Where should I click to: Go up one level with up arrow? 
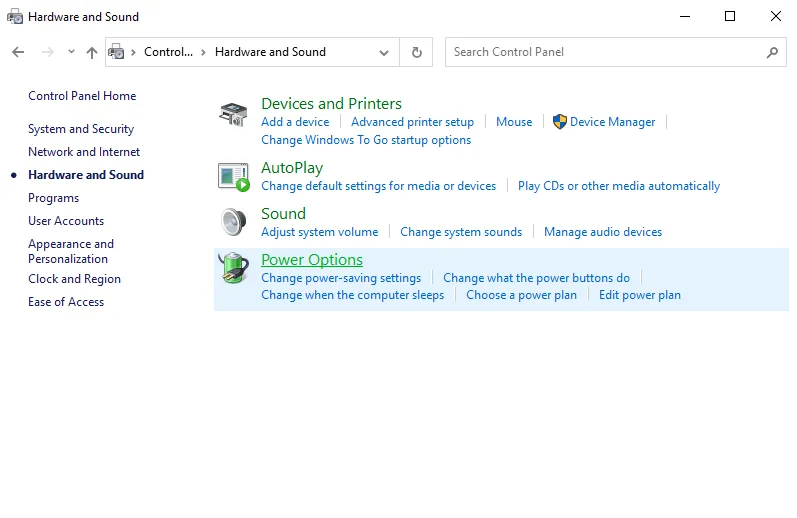[92, 52]
